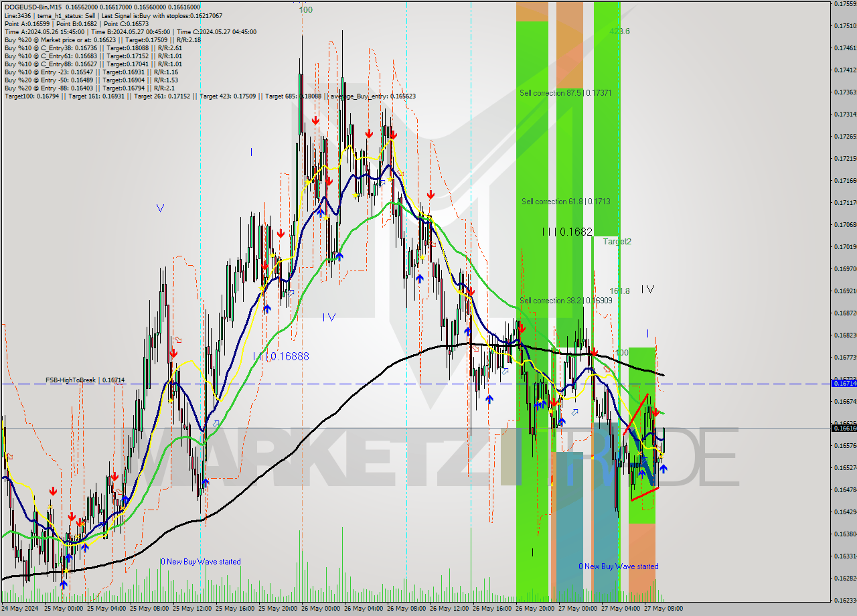Select the 0.17166 price axis label
The height and width of the screenshot is (616, 857).
(846, 181)
